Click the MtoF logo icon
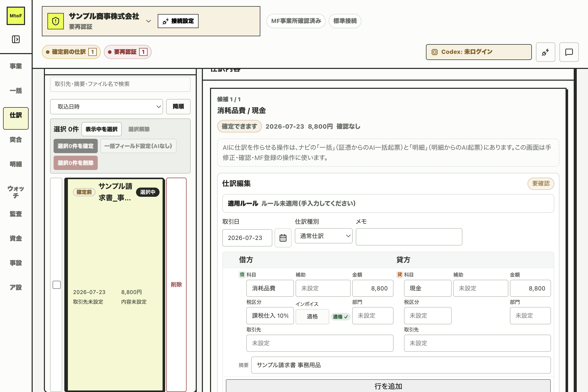The height and width of the screenshot is (392, 588). coord(16,16)
